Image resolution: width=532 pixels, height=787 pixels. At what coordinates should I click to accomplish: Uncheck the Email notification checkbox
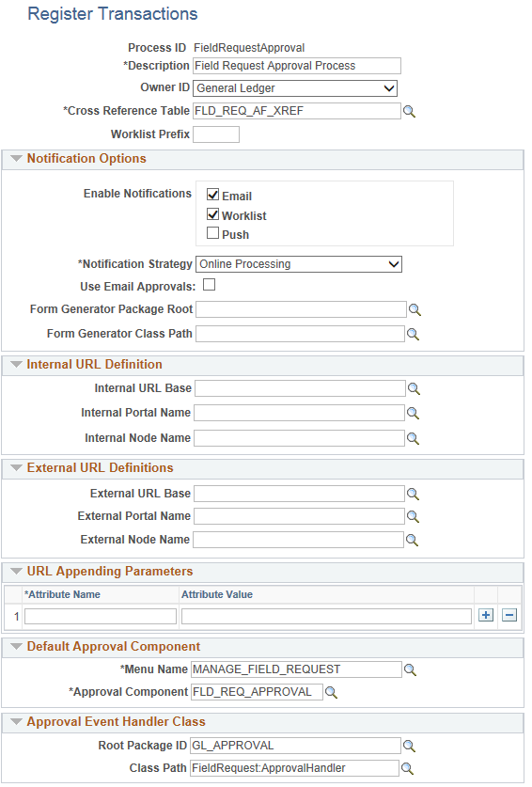coord(212,195)
